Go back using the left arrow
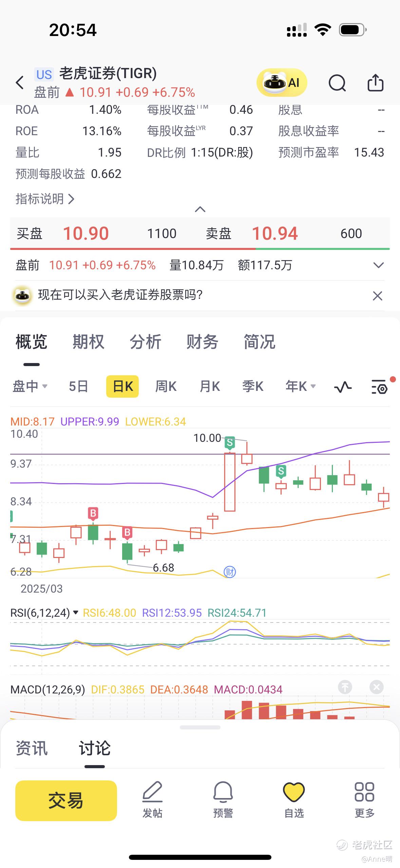The height and width of the screenshot is (868, 400). 20,83
